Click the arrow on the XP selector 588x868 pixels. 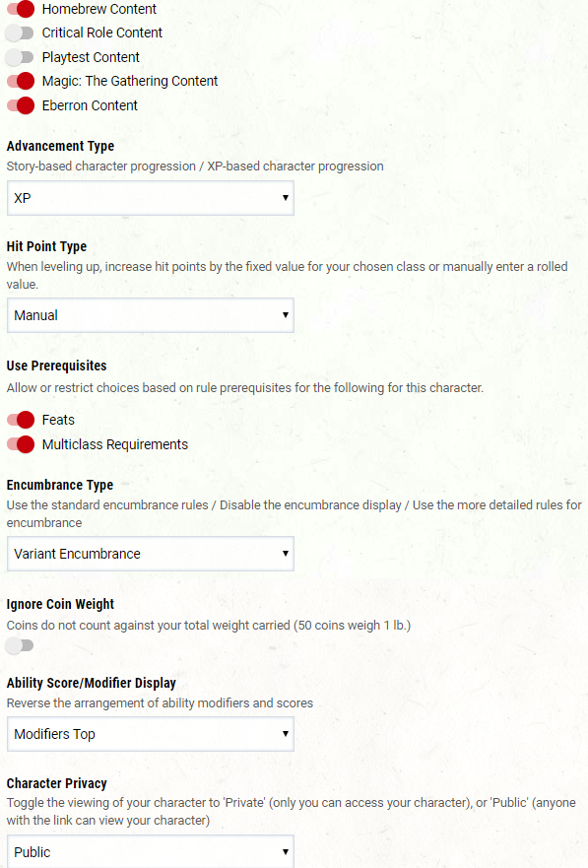(286, 198)
